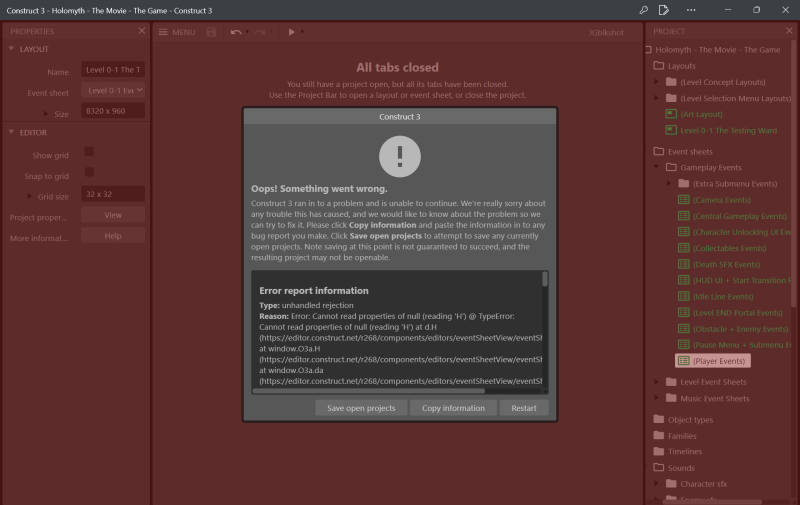Viewport: 800px width, 505px height.
Task: Expand the (Level Concept Layouts) folder
Action: click(657, 82)
